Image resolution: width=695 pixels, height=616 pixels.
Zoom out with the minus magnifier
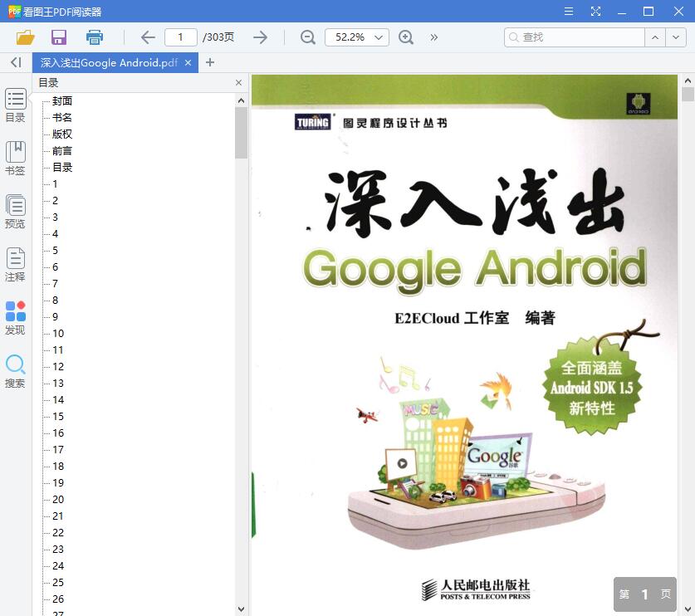[x=307, y=37]
